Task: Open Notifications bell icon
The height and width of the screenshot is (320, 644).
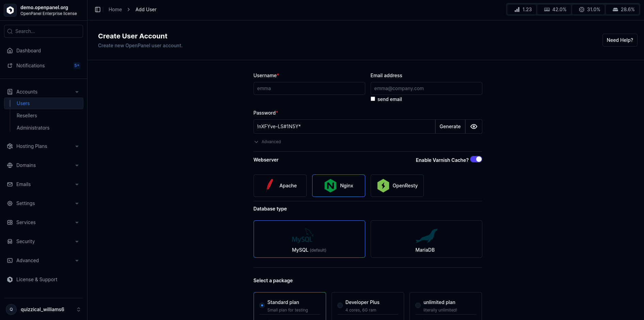Action: [10, 66]
